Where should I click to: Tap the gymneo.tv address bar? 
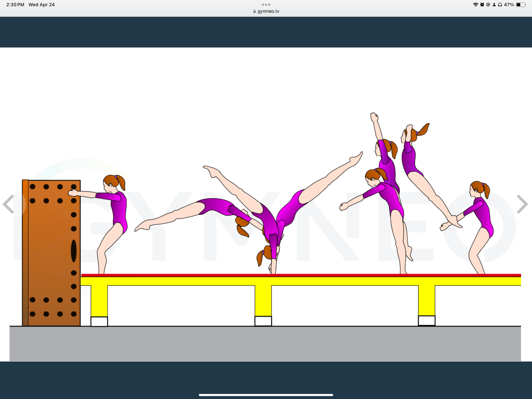[268, 11]
